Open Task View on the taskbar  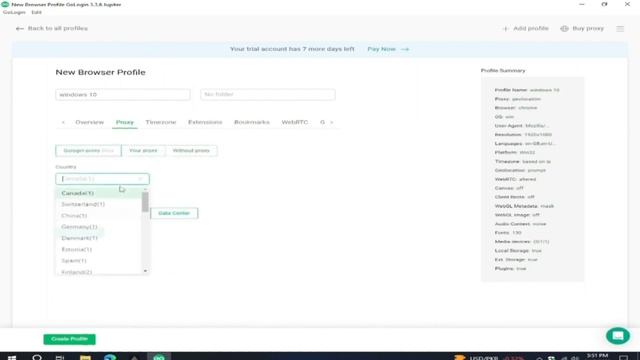tap(60, 357)
